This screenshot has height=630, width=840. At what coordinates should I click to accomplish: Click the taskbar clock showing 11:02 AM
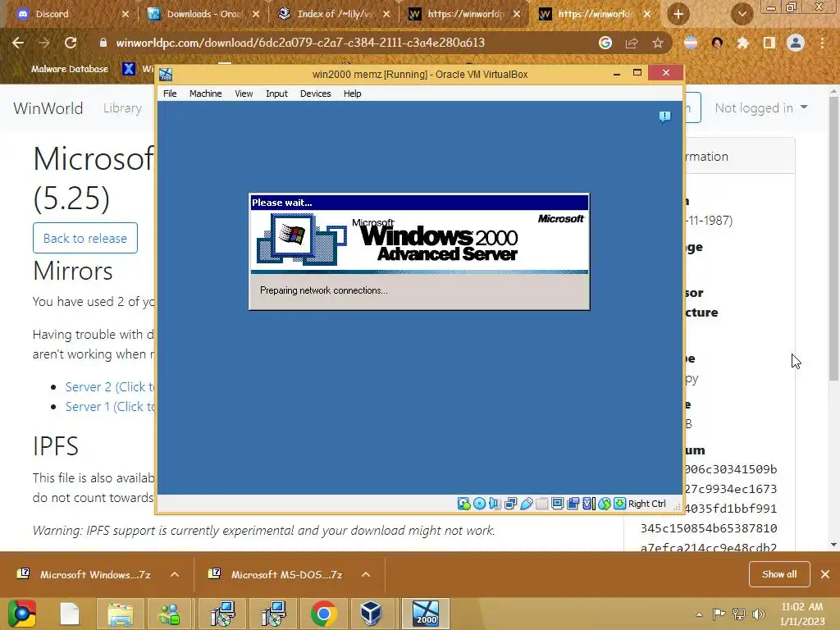pos(801,614)
